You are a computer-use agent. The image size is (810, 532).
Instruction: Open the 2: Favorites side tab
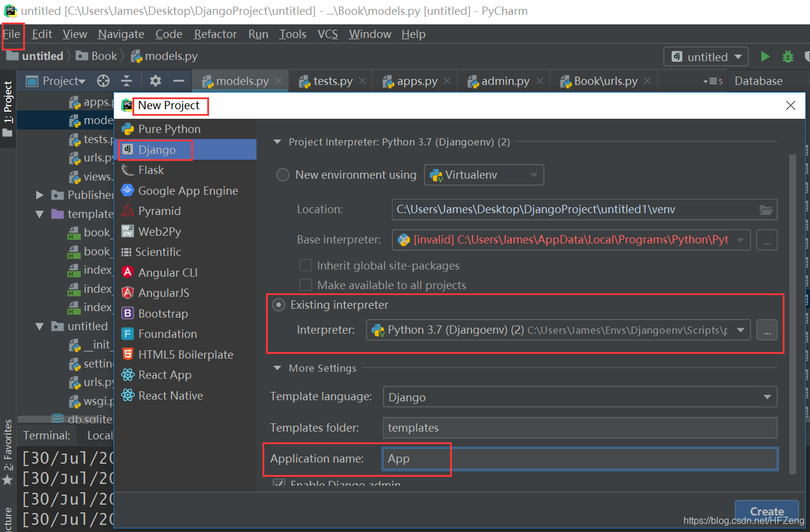click(7, 452)
